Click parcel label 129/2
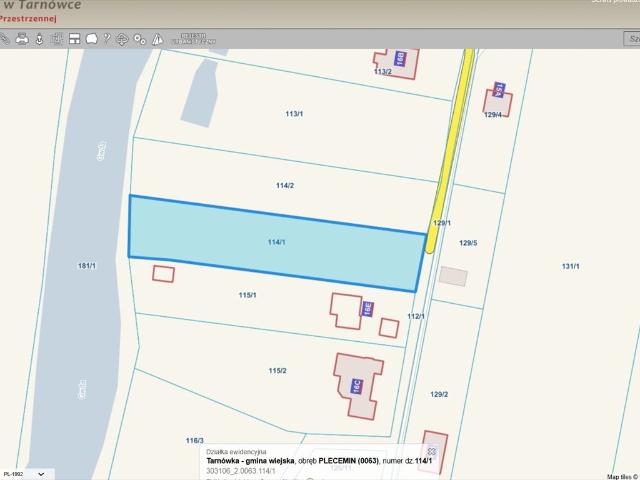640x480 pixels. (x=439, y=394)
